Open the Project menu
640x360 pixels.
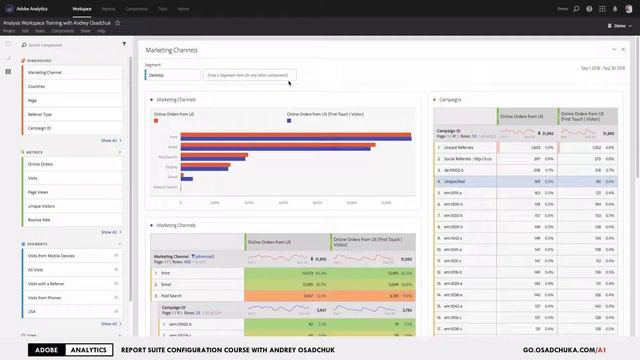click(9, 31)
